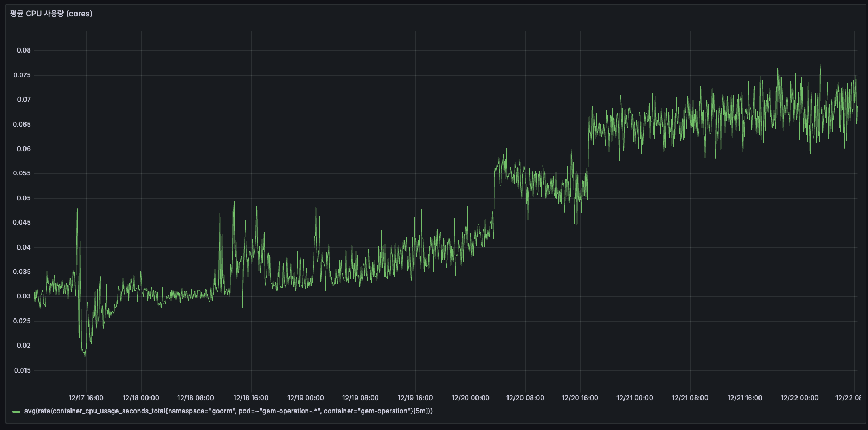Click the 12/18 00:00 time axis label
This screenshot has width=868, height=430.
[141, 398]
